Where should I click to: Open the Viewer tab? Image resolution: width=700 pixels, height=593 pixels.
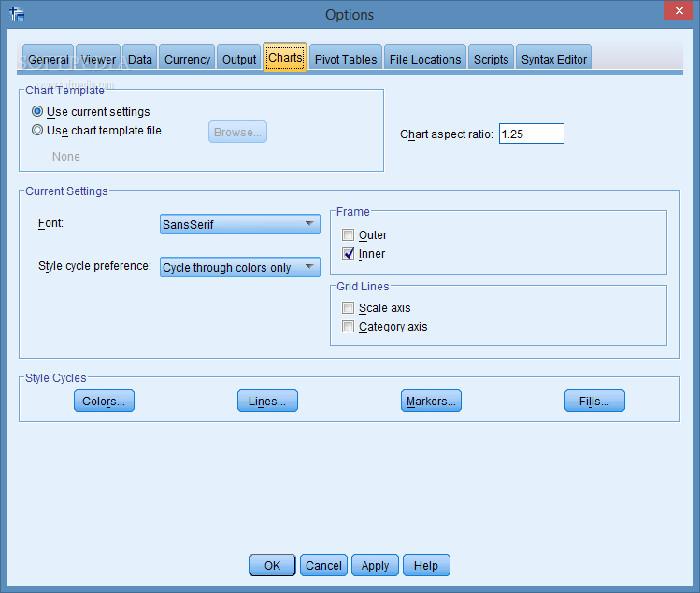coord(98,59)
